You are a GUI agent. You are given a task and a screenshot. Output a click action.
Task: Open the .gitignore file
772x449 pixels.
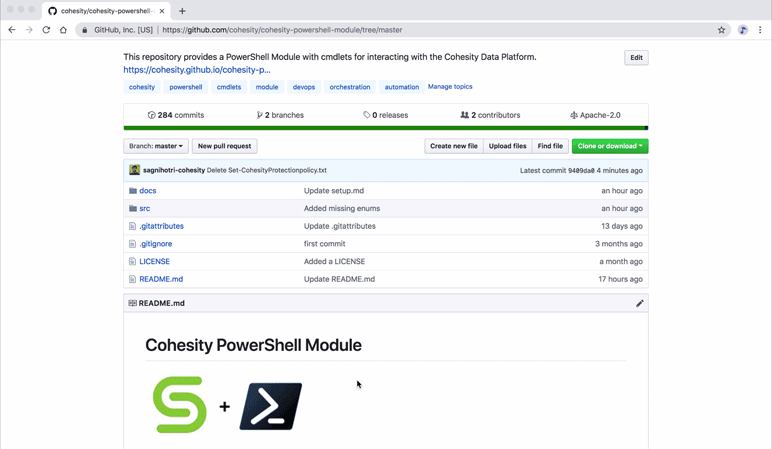click(x=156, y=244)
